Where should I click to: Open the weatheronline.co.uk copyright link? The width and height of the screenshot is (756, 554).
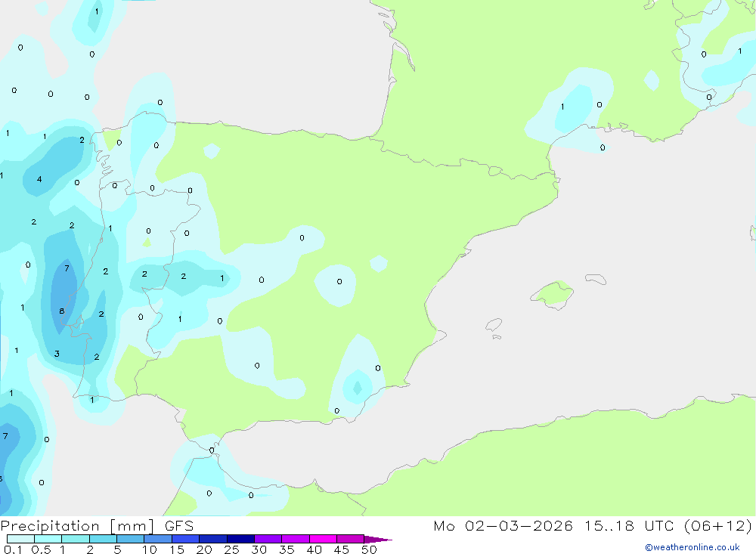(x=692, y=547)
